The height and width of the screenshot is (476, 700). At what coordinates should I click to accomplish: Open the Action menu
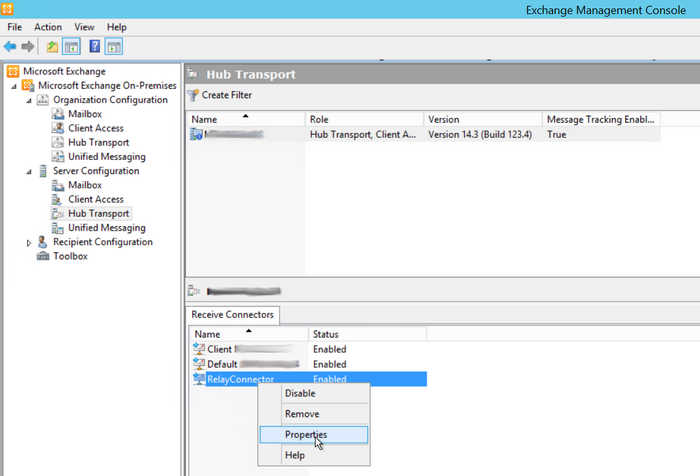pos(48,27)
